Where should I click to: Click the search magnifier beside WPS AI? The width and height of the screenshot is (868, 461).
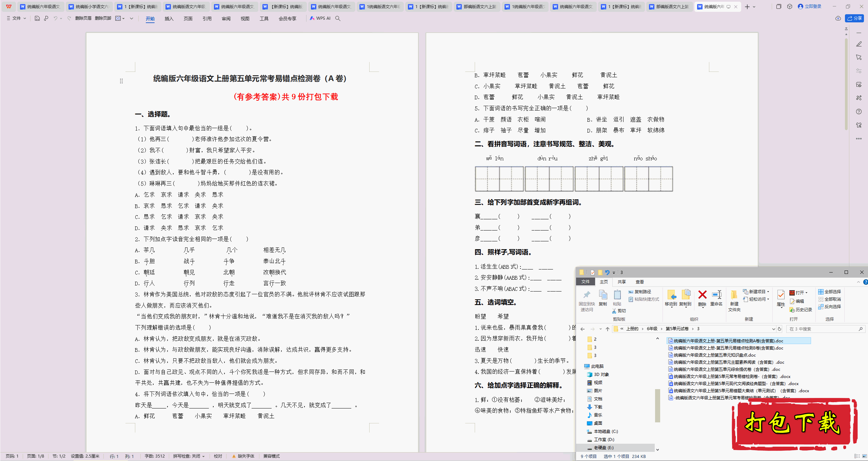338,18
